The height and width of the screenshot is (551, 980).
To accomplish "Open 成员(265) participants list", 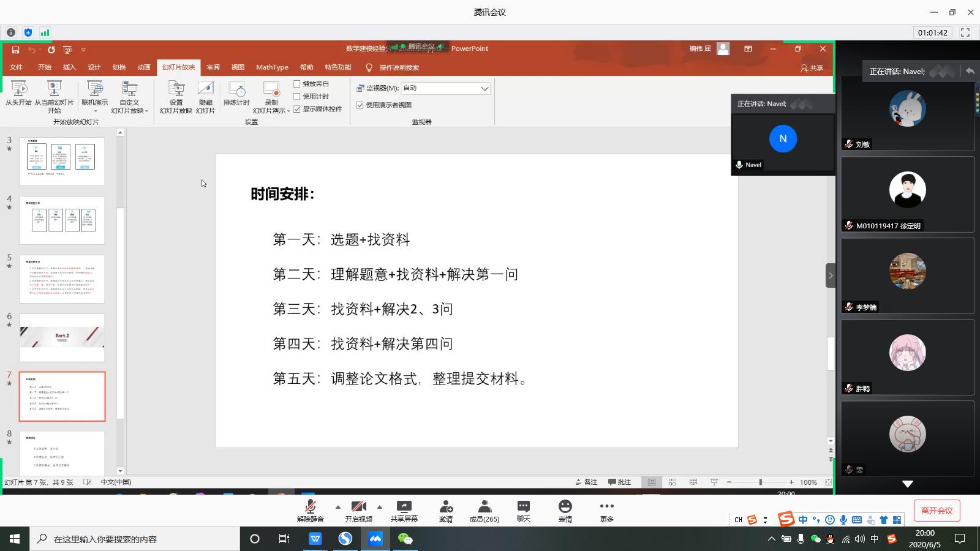I will pos(484,507).
